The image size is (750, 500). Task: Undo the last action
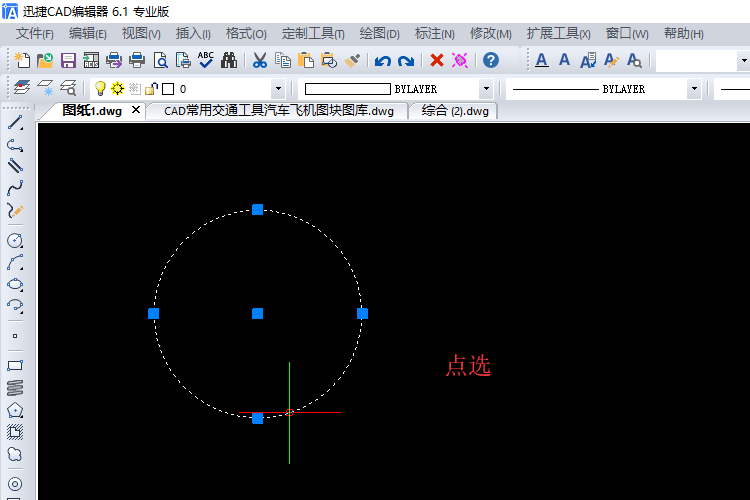383,61
